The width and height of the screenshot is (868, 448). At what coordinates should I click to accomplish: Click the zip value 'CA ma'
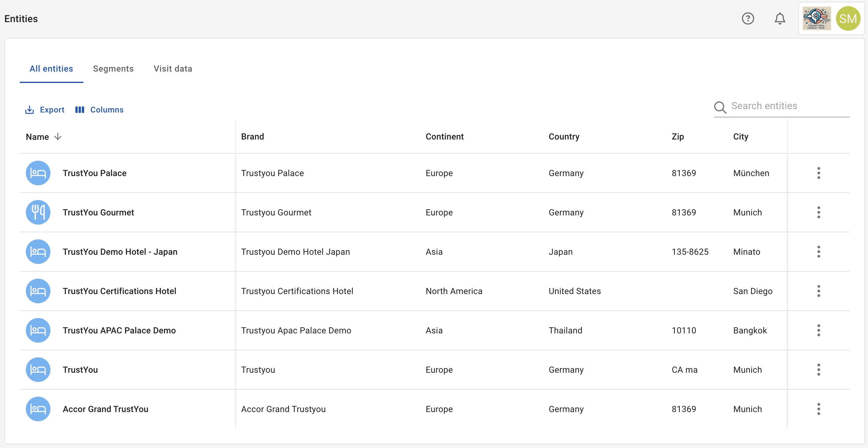684,370
